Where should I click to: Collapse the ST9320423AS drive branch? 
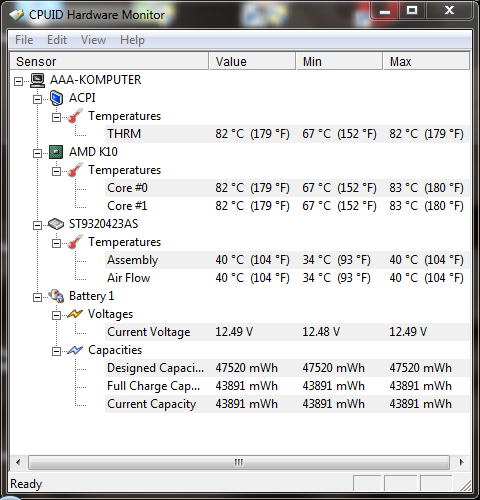(37, 225)
